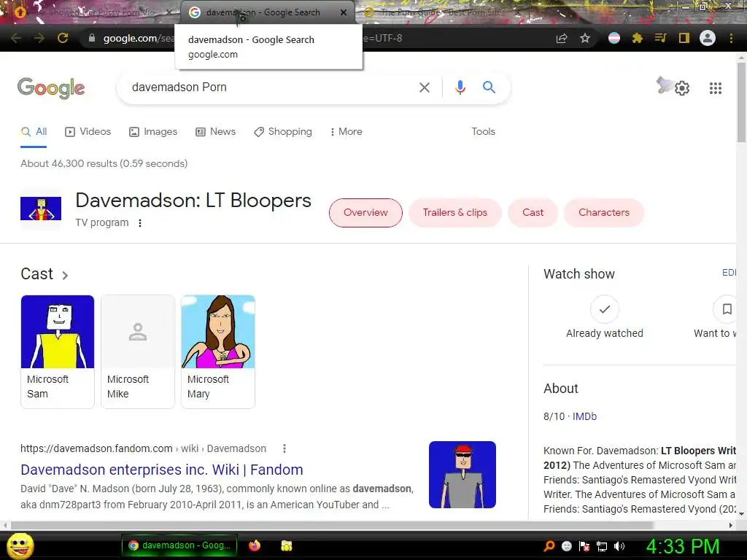Open more options next to TV program
This screenshot has height=560, width=747.
139,223
